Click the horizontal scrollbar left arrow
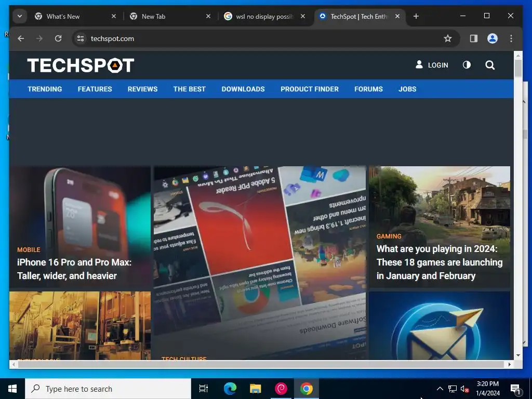The image size is (532, 399). coord(14,364)
